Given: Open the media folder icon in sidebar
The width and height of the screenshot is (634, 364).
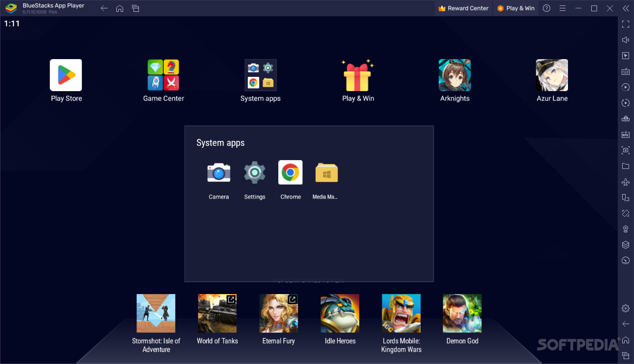Looking at the screenshot, I should 626,166.
